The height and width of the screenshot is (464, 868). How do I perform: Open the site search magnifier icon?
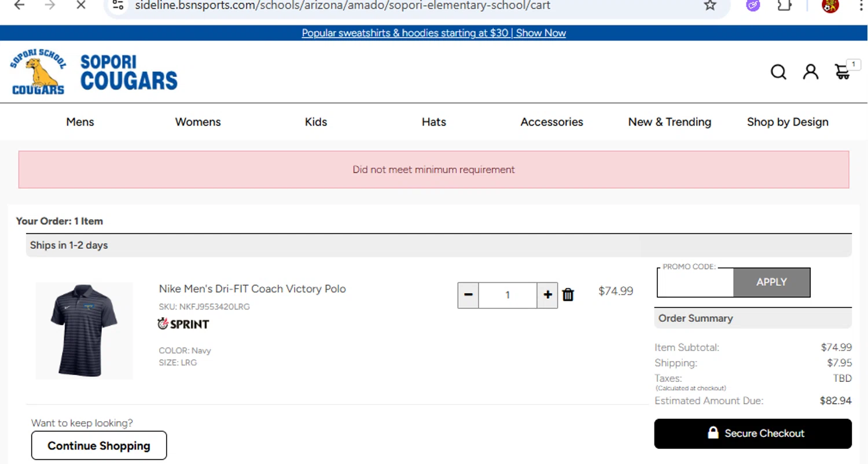click(x=778, y=72)
